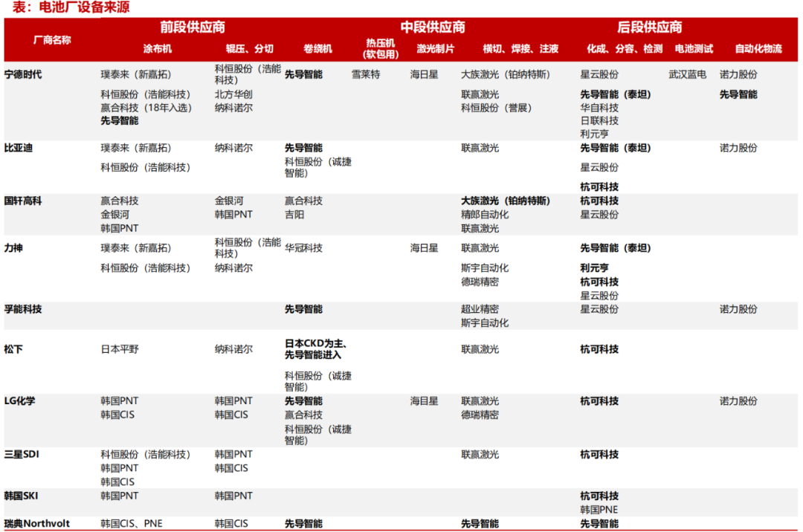This screenshot has height=532, width=803.
Task: Click 联赢激光 in the 三星SDI row
Action: point(480,454)
